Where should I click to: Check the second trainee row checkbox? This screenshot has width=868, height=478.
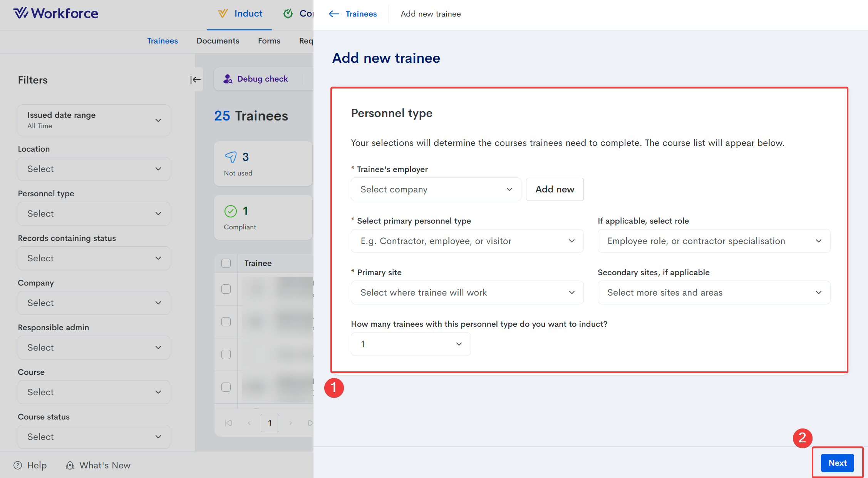pyautogui.click(x=226, y=322)
